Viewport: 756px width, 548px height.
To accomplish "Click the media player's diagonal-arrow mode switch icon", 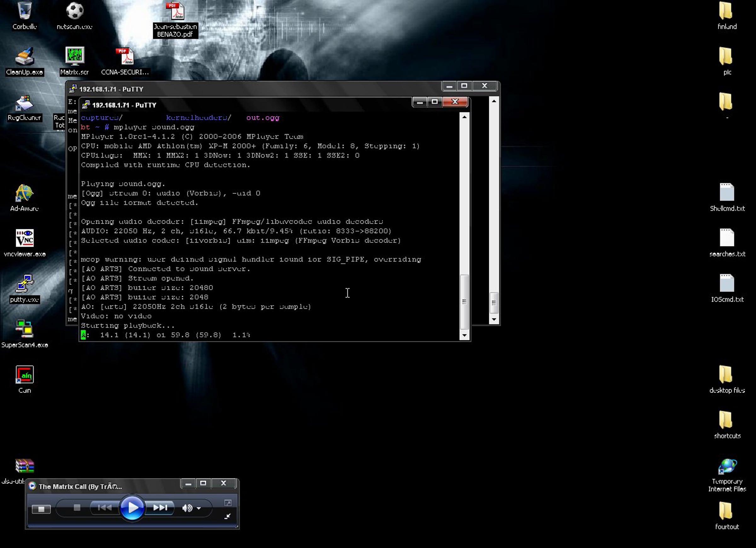I will [x=228, y=516].
